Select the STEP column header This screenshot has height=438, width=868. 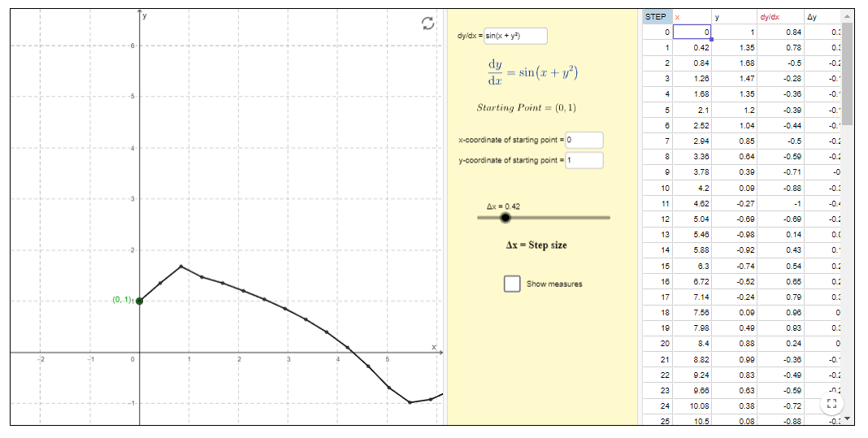pyautogui.click(x=657, y=16)
